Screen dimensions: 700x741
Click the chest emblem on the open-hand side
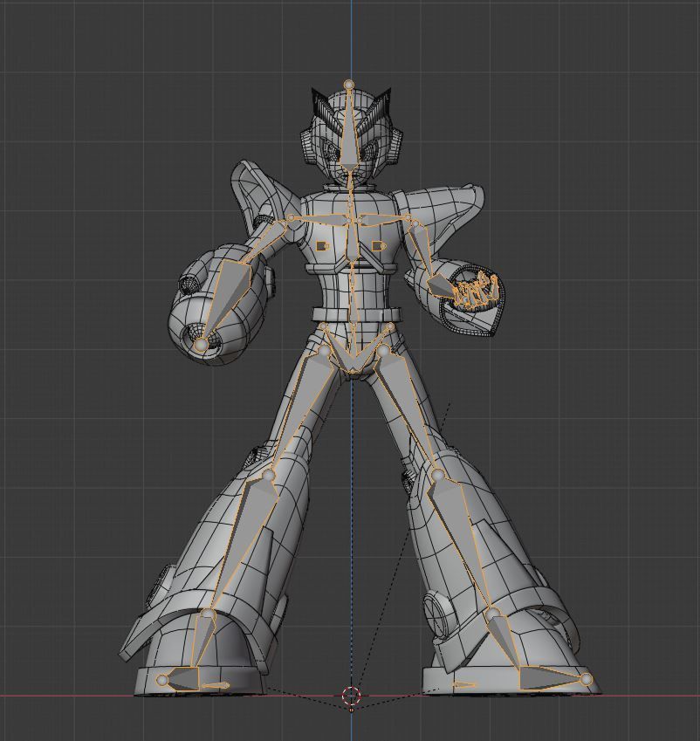(x=379, y=246)
